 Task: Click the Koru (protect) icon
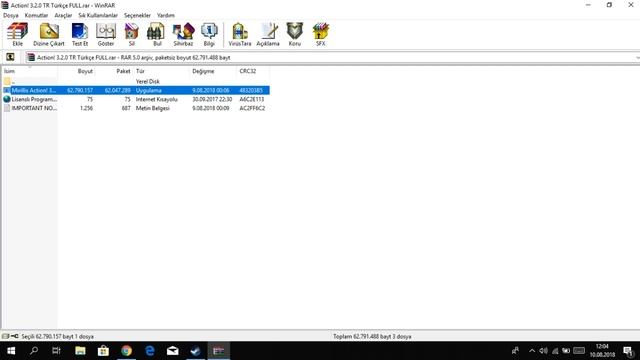click(295, 34)
